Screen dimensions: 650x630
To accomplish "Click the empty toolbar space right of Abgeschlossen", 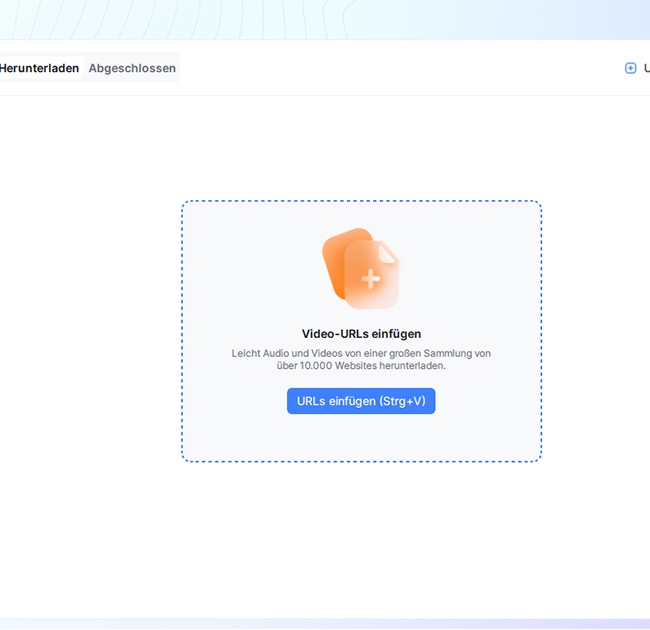I will tap(400, 68).
